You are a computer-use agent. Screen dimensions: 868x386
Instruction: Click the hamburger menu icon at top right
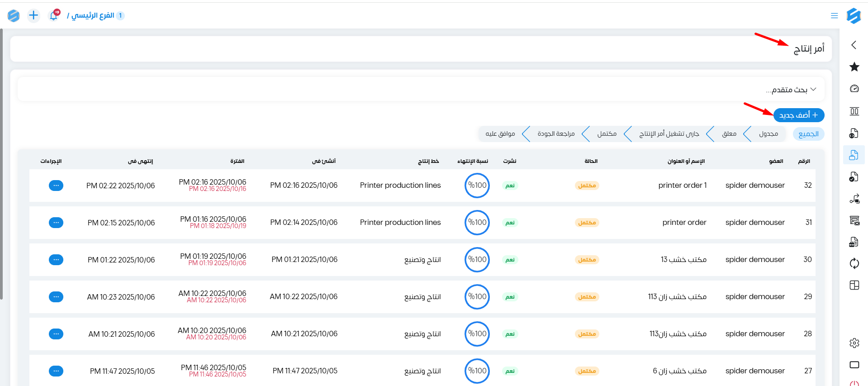tap(835, 16)
